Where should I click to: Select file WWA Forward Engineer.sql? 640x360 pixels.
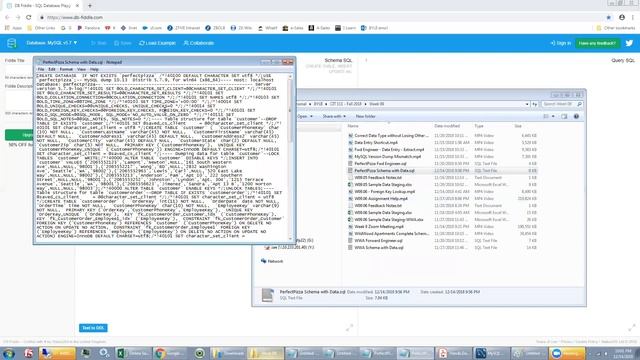point(378,241)
